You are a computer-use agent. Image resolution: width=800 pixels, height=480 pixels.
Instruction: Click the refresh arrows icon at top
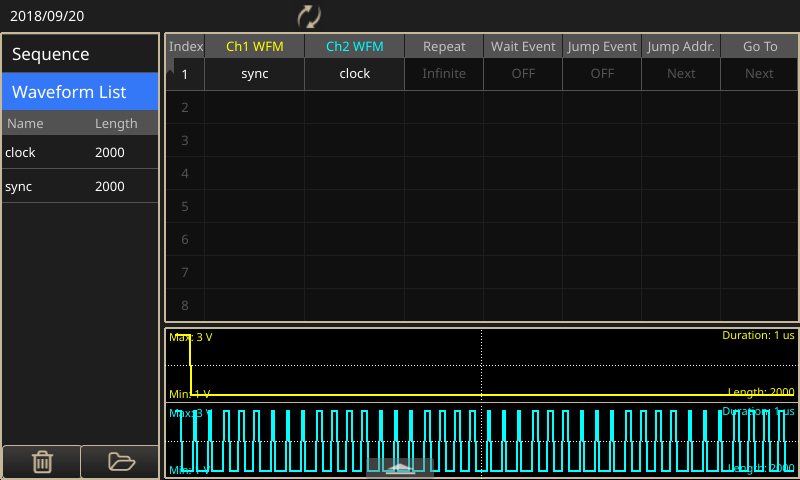tap(309, 16)
